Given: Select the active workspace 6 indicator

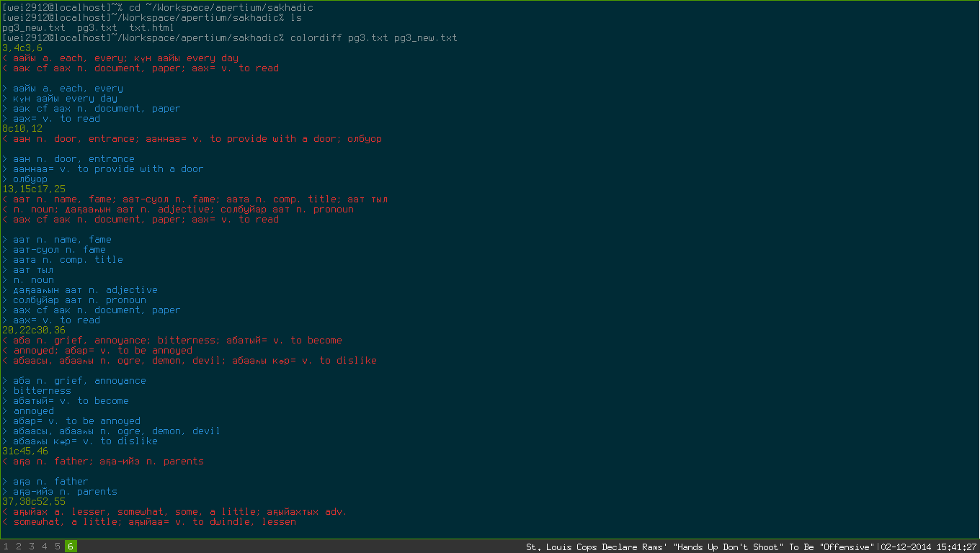Looking at the screenshot, I should click(x=71, y=547).
